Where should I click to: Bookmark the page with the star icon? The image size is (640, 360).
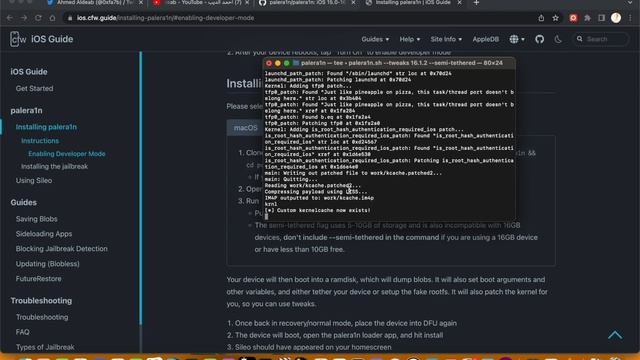[556, 18]
